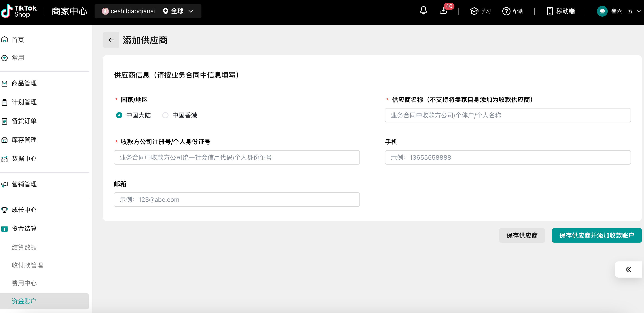
Task: Click the TikTok Shop logo
Action: tap(19, 11)
